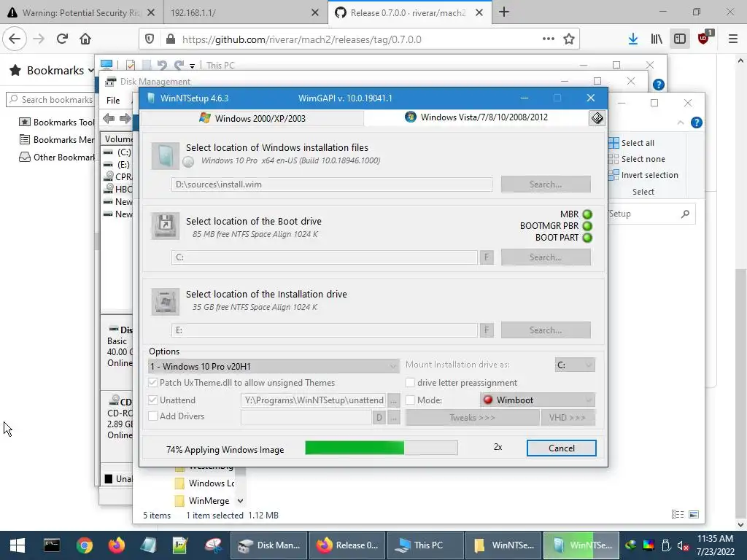This screenshot has height=560, width=747.
Task: Click Invert selection in Explorer ribbon
Action: (x=643, y=175)
